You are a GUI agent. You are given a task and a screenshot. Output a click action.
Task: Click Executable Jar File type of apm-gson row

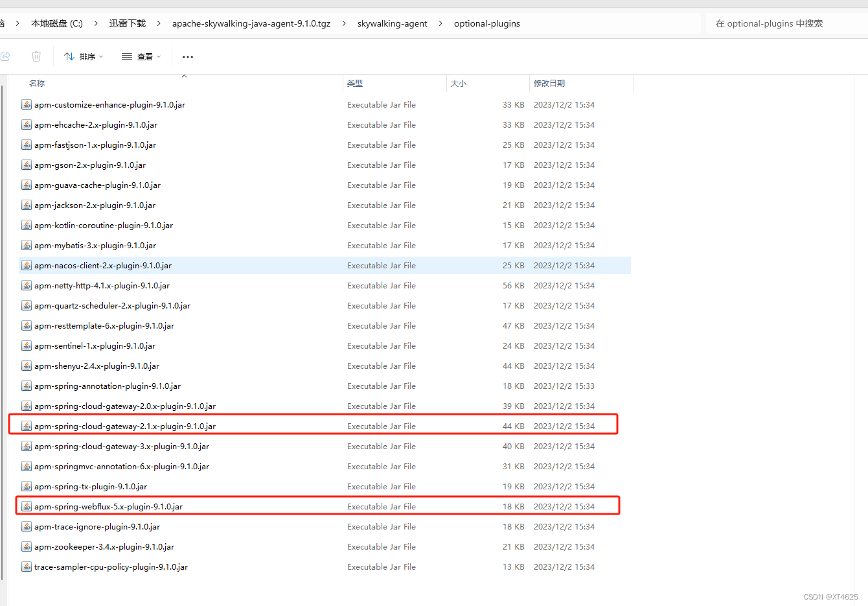coord(382,165)
